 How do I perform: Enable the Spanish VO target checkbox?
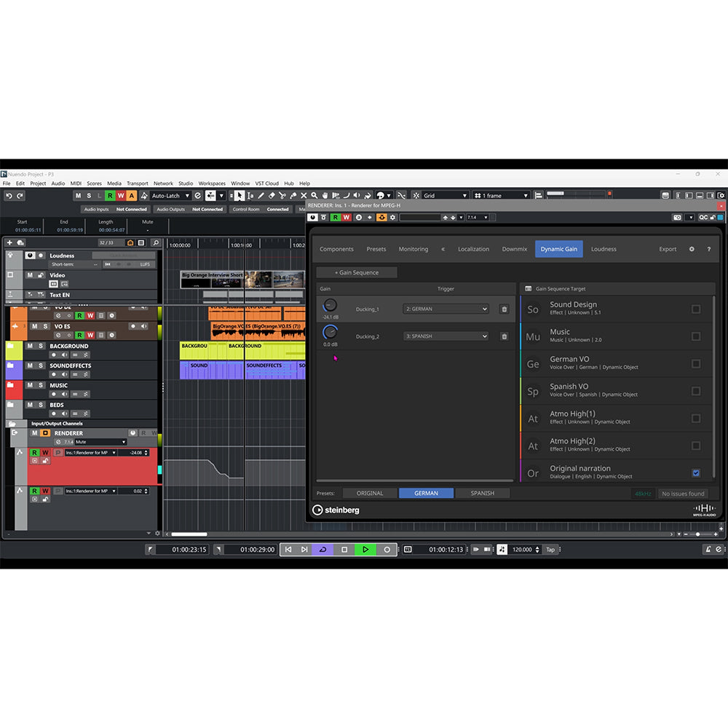click(695, 391)
